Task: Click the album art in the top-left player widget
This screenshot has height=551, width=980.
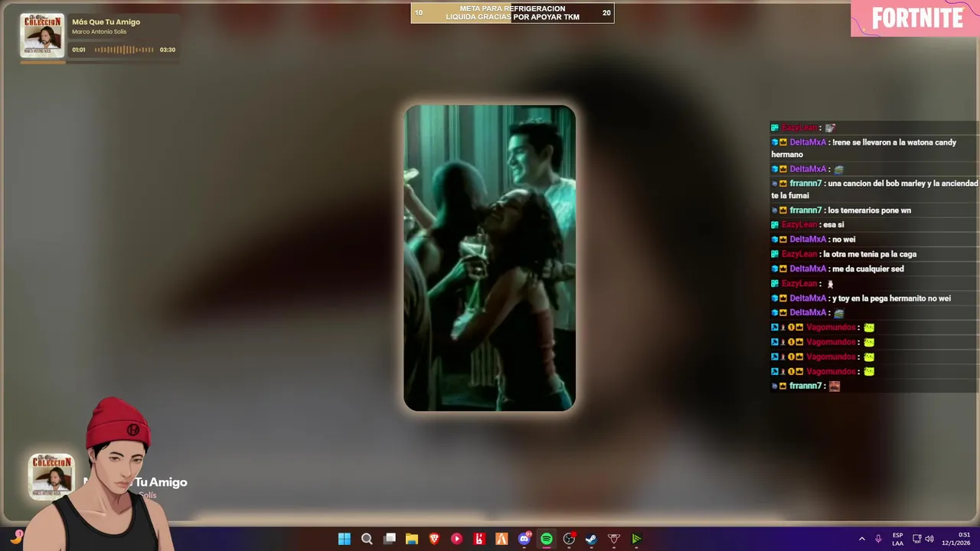Action: 42,35
